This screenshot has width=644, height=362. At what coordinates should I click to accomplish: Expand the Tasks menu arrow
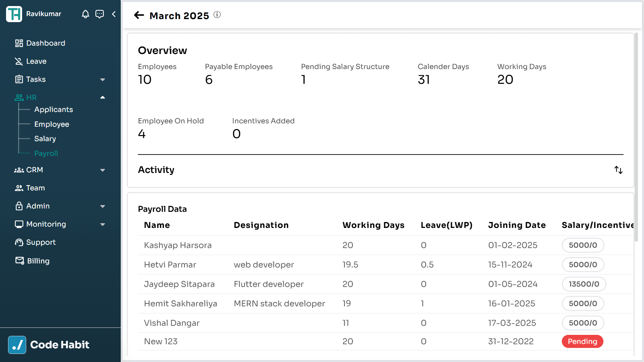coord(103,79)
